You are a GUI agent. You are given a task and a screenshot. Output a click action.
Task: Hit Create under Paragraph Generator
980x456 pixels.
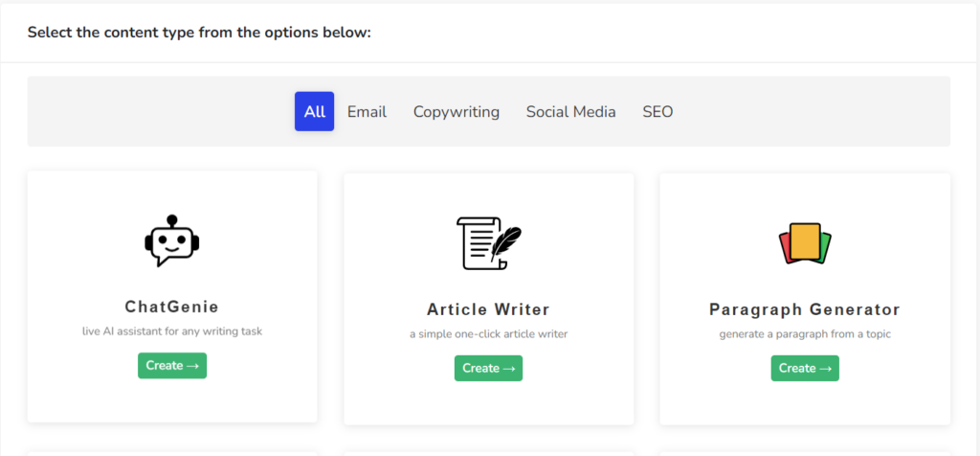point(804,368)
